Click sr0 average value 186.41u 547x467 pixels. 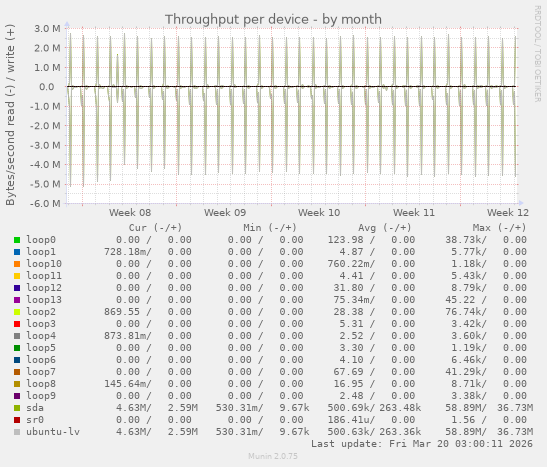pyautogui.click(x=348, y=420)
